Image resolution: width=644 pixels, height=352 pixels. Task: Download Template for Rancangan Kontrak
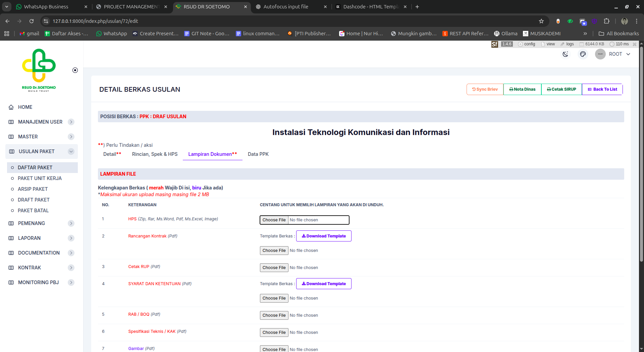click(324, 236)
